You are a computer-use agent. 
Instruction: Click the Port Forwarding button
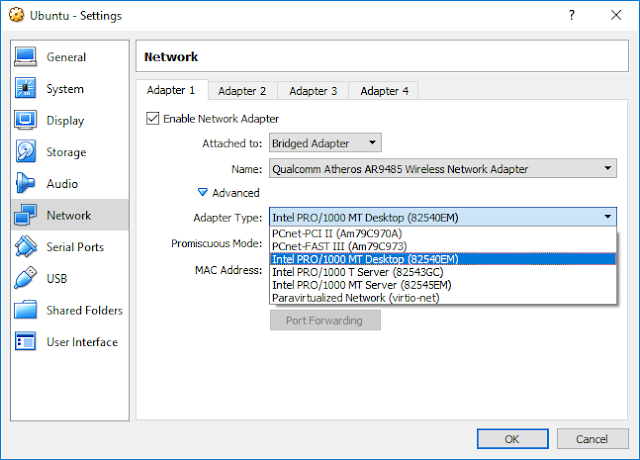point(325,320)
